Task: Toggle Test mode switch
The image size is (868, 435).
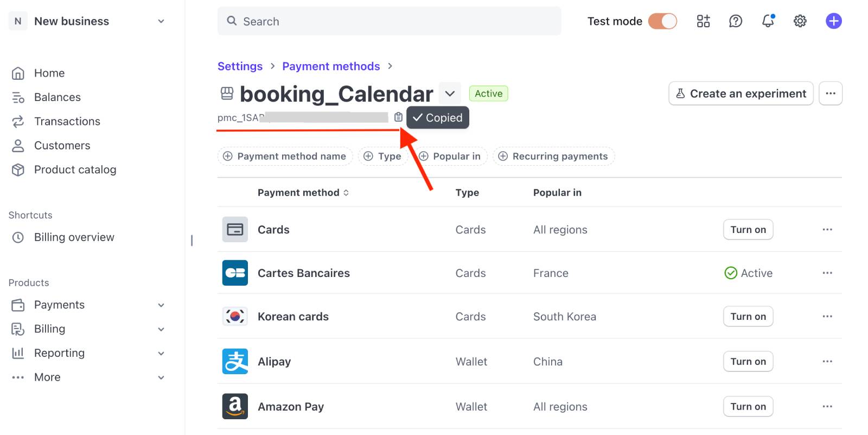Action: [x=662, y=21]
